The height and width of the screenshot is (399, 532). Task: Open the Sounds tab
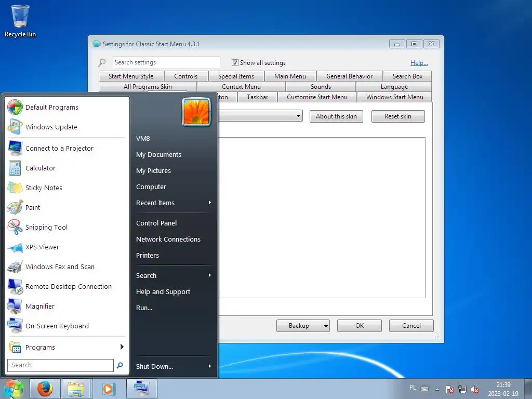[x=321, y=87]
